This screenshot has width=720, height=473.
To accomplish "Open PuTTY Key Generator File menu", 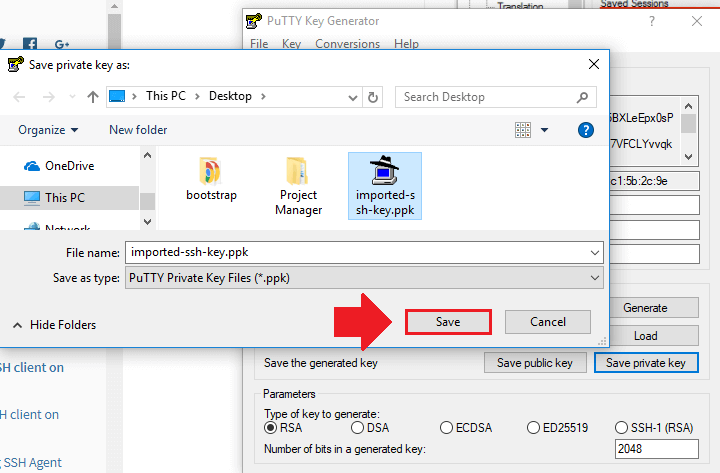I will [259, 44].
